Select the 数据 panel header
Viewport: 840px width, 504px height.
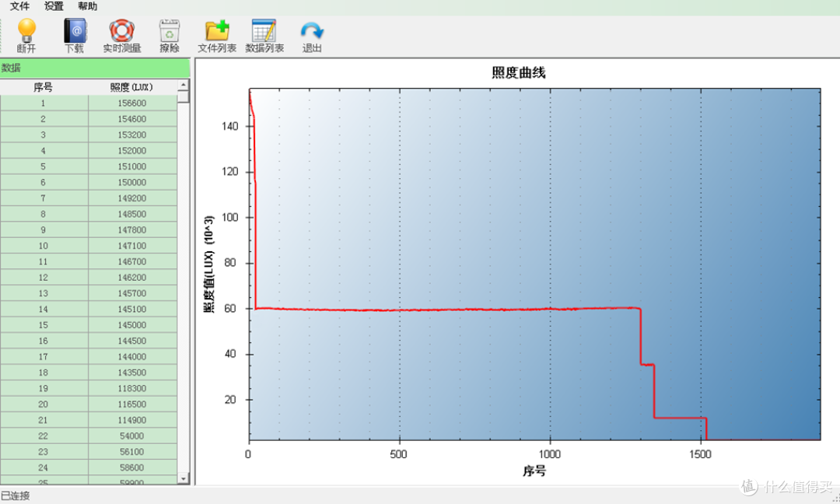coord(95,68)
